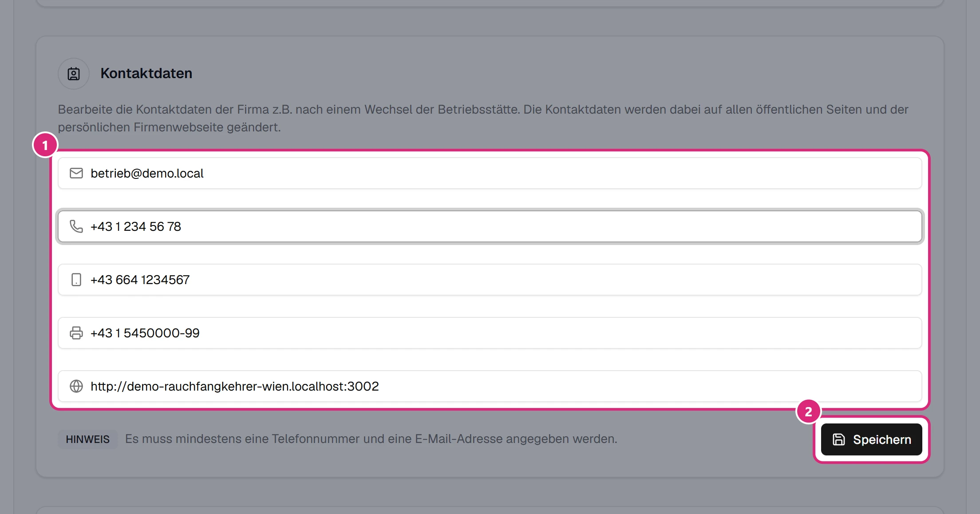
Task: Save contact data with Speichern button
Action: pos(872,439)
